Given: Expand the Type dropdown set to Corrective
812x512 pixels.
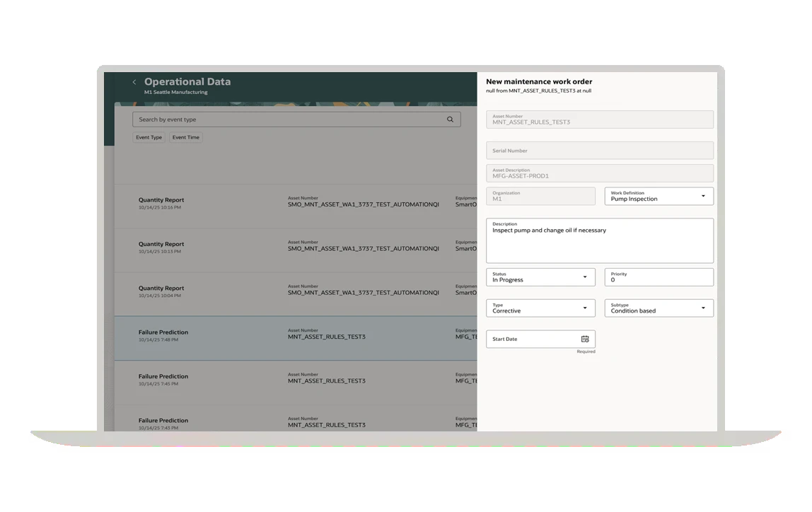Looking at the screenshot, I should click(x=584, y=308).
